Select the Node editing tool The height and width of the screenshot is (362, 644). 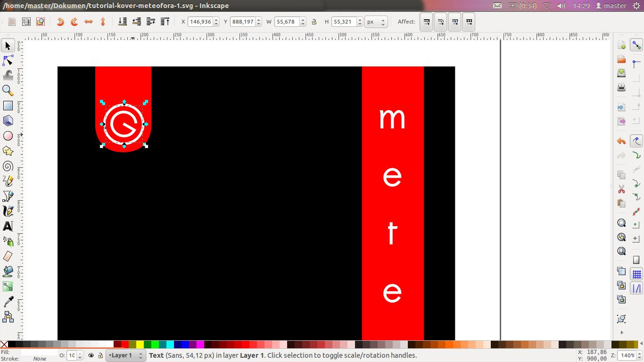pyautogui.click(x=8, y=61)
